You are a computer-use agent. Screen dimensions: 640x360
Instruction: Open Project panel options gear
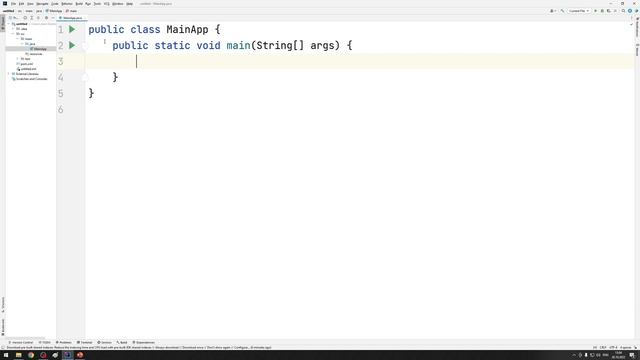click(x=46, y=18)
